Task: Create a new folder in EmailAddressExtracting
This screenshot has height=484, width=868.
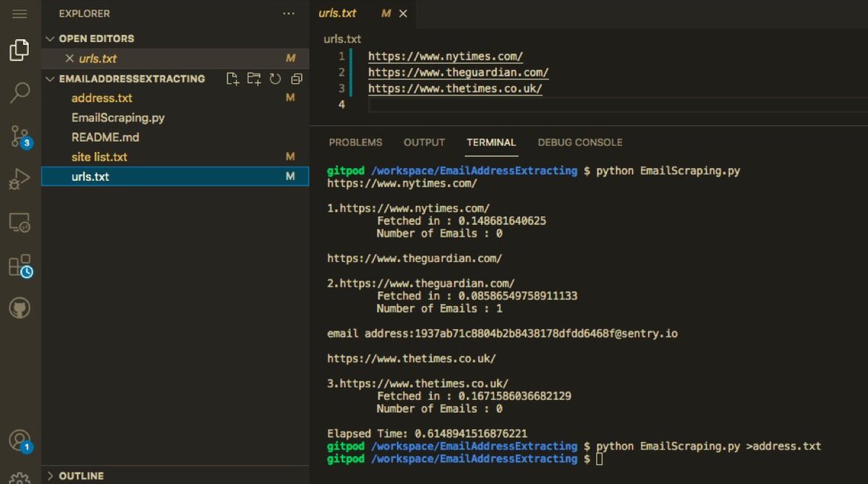Action: click(254, 79)
